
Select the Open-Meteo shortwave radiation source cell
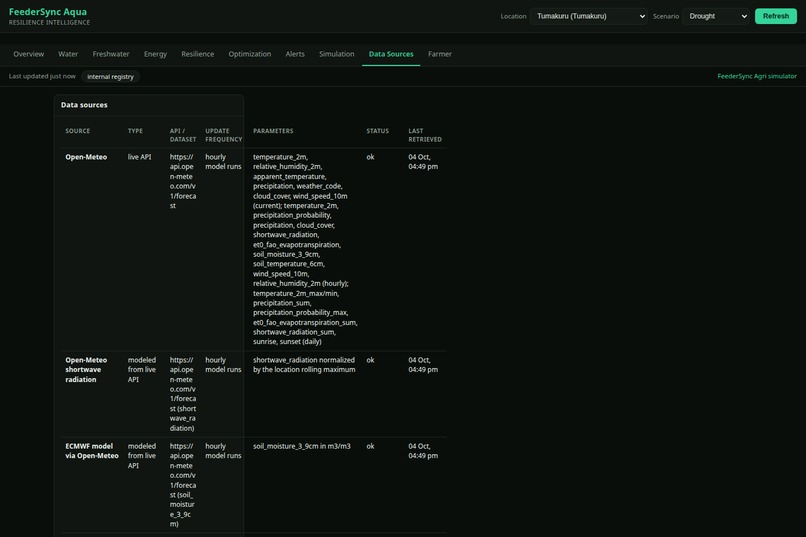click(x=86, y=369)
